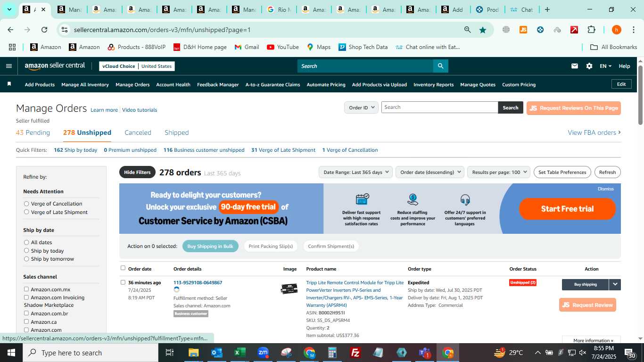644x362 pixels.
Task: Open the Date Range: Last 365 days dropdown
Action: (355, 172)
